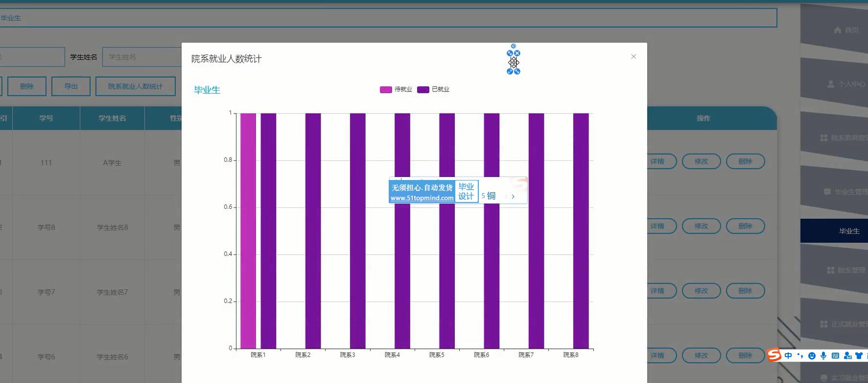
Task: Click the home icon beside 首页
Action: [838, 30]
